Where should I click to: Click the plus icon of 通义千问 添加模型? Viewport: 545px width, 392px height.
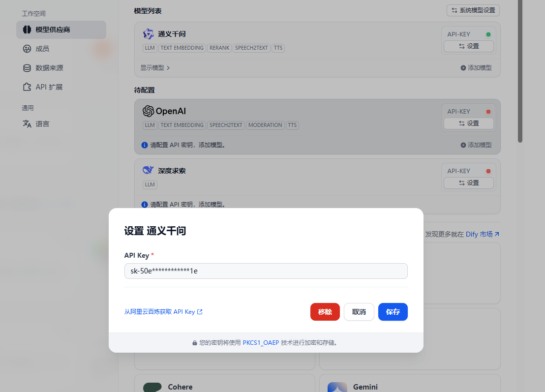[x=463, y=68]
